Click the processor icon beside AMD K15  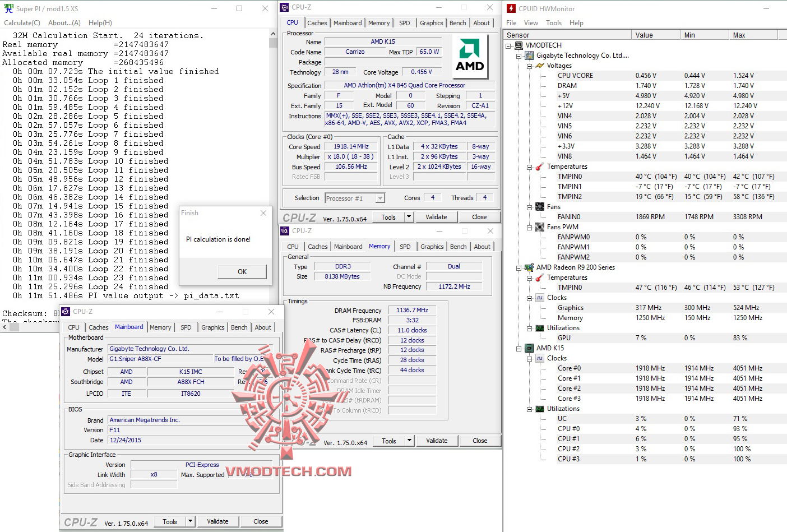point(529,348)
